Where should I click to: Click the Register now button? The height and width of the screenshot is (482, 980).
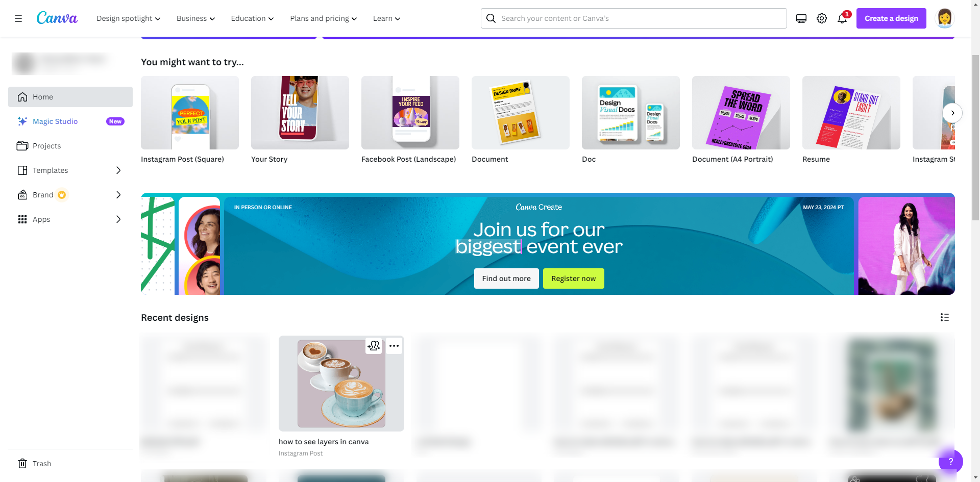click(x=573, y=278)
